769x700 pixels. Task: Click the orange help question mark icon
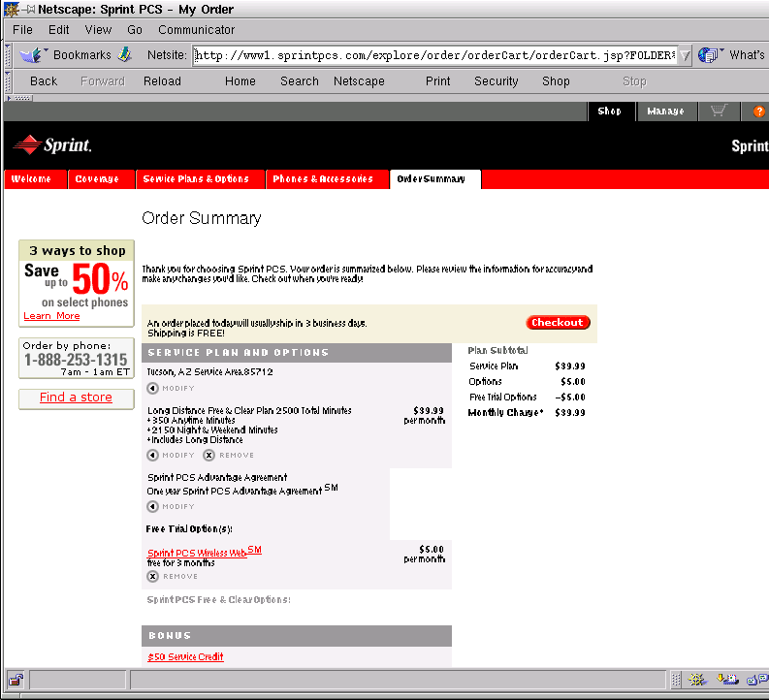tap(758, 111)
